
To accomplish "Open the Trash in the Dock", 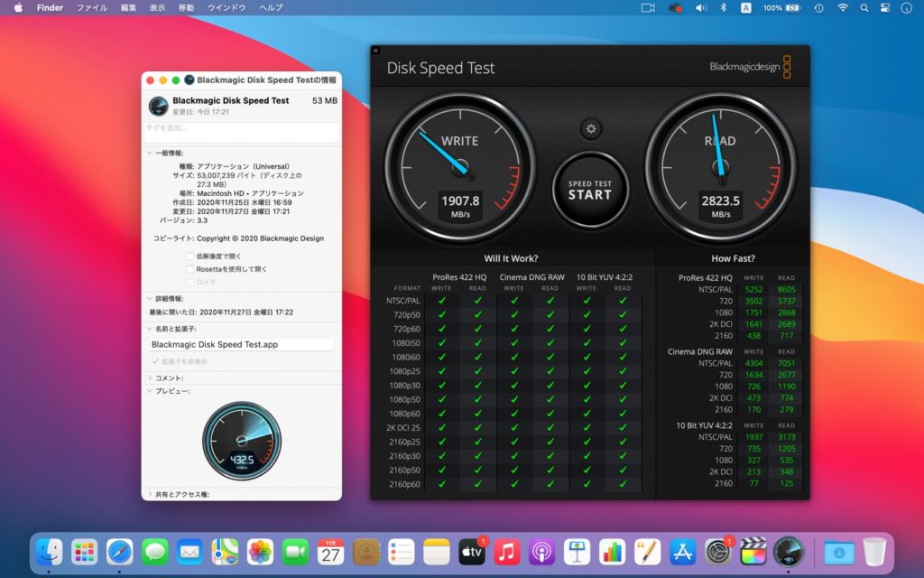I will [874, 552].
